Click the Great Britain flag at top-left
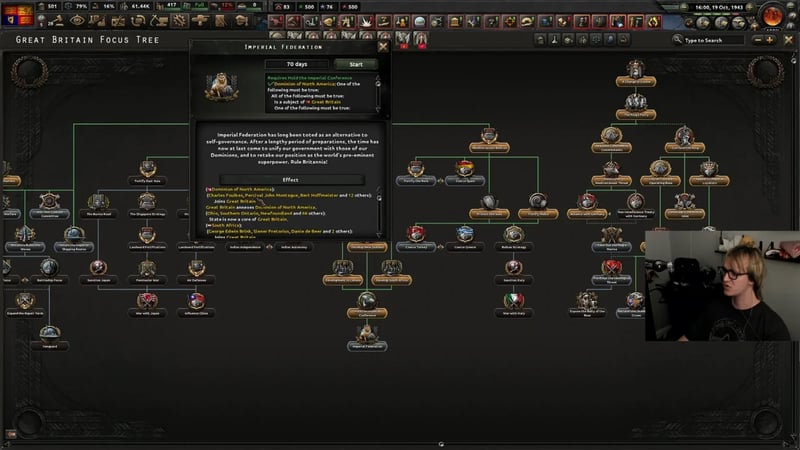800x450 pixels. coord(17,15)
